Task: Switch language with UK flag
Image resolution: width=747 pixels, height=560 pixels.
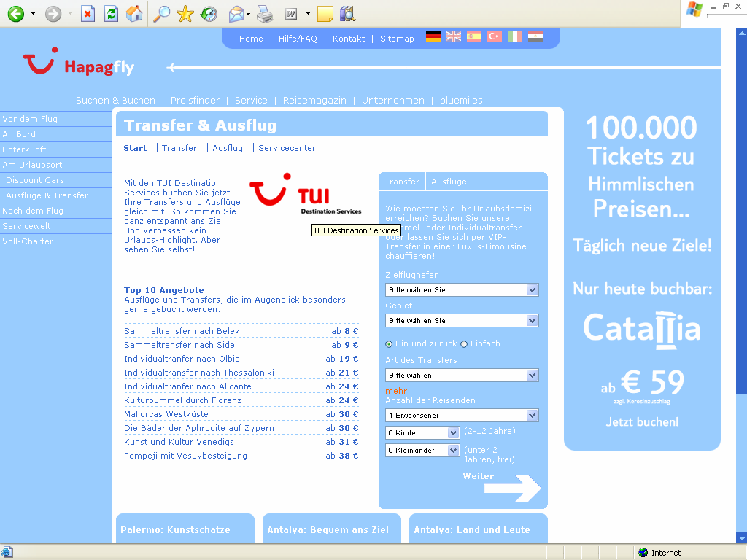Action: pyautogui.click(x=454, y=36)
